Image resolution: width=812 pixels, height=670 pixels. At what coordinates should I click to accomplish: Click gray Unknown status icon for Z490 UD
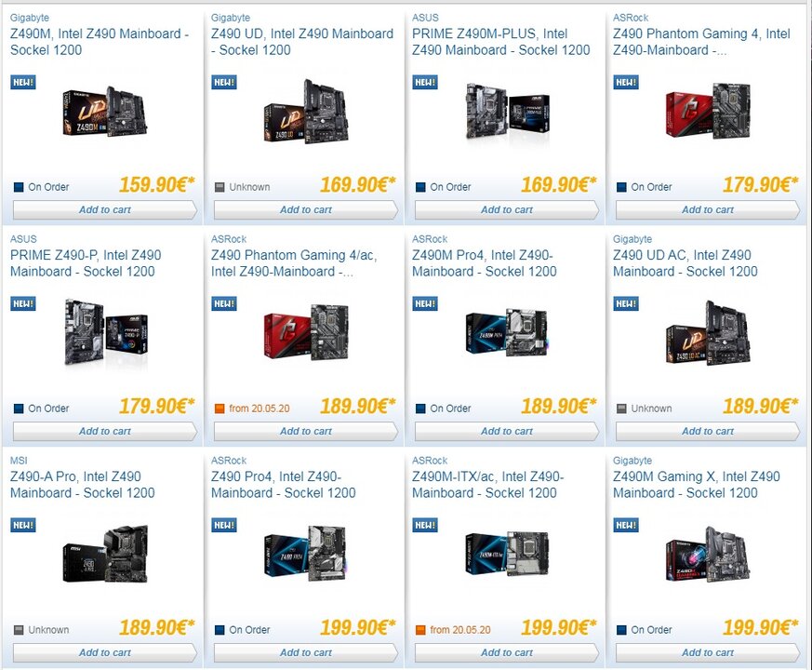pyautogui.click(x=220, y=187)
